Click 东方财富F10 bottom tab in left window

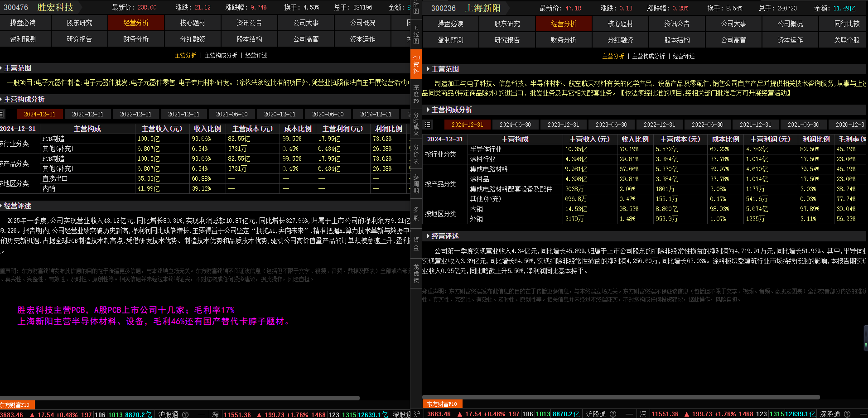[x=17, y=405]
